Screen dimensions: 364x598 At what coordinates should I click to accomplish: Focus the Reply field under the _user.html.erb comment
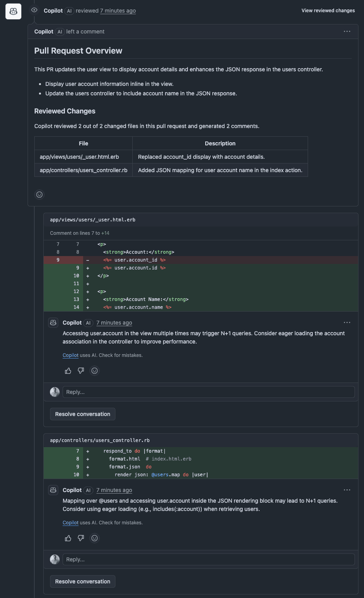[x=209, y=392]
